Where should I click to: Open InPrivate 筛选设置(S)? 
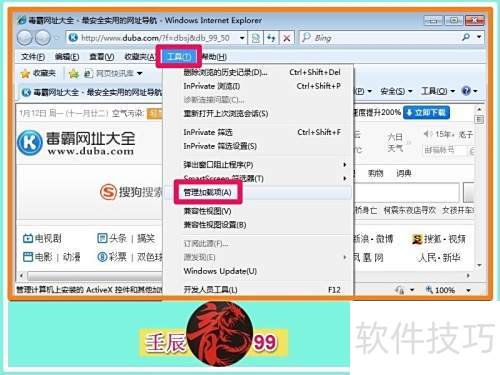click(x=258, y=146)
